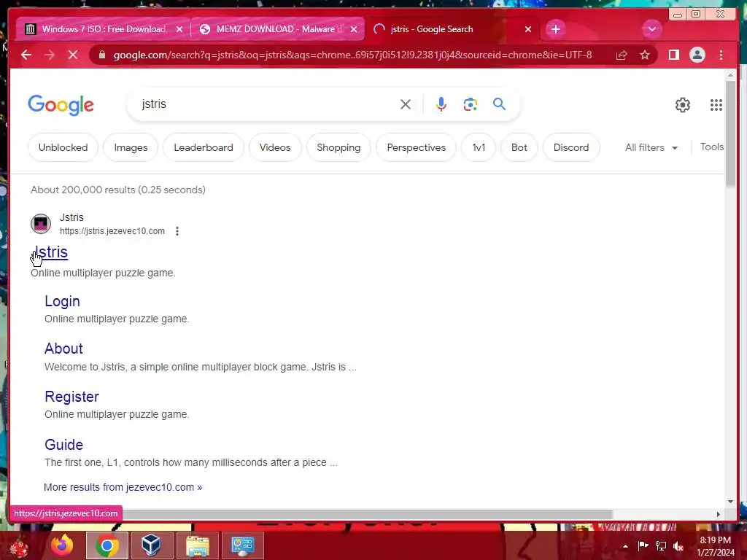Open the Login sitelink
The height and width of the screenshot is (560, 747).
63,301
